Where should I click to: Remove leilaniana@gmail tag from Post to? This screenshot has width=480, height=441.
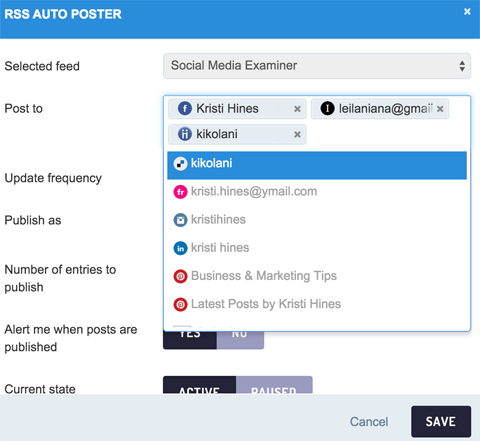[x=440, y=109]
